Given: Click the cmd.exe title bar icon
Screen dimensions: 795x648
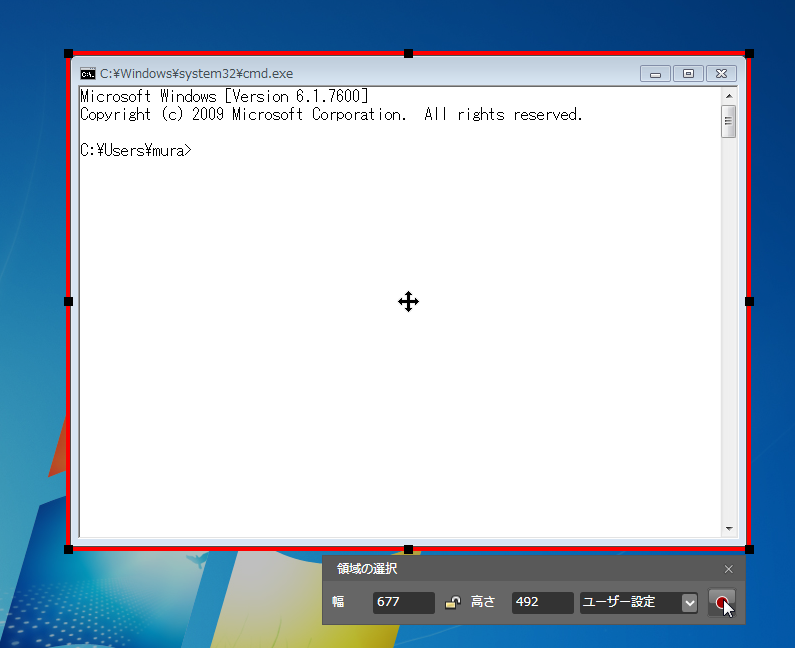Looking at the screenshot, I should pos(88,74).
